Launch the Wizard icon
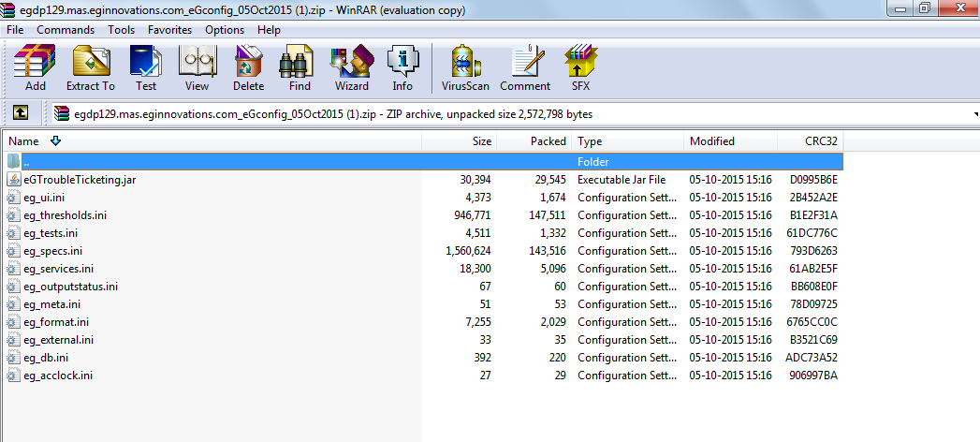 pyautogui.click(x=351, y=61)
